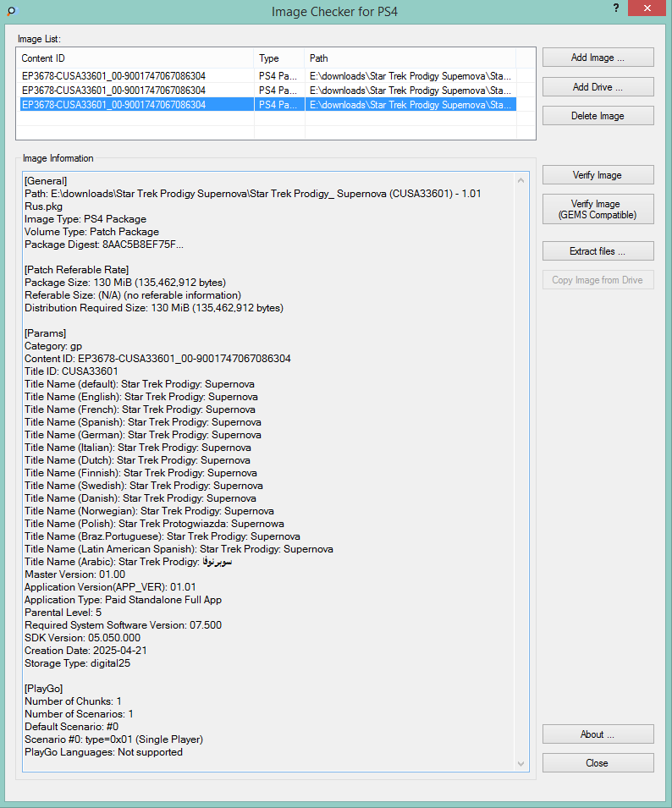672x808 pixels.
Task: Click the Number of Chunks: 1 line
Action: click(x=73, y=701)
